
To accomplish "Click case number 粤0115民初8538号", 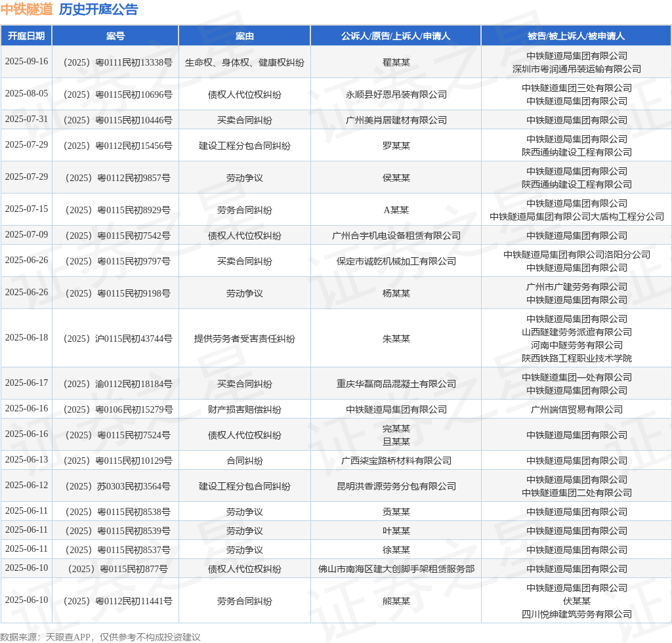I will 118,512.
